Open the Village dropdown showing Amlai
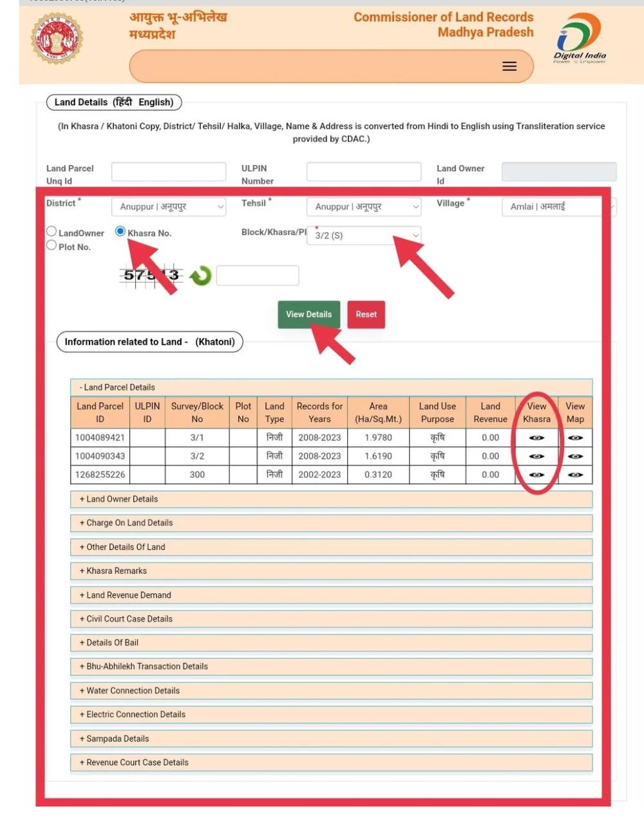Image resolution: width=644 pixels, height=831 pixels. coord(559,207)
